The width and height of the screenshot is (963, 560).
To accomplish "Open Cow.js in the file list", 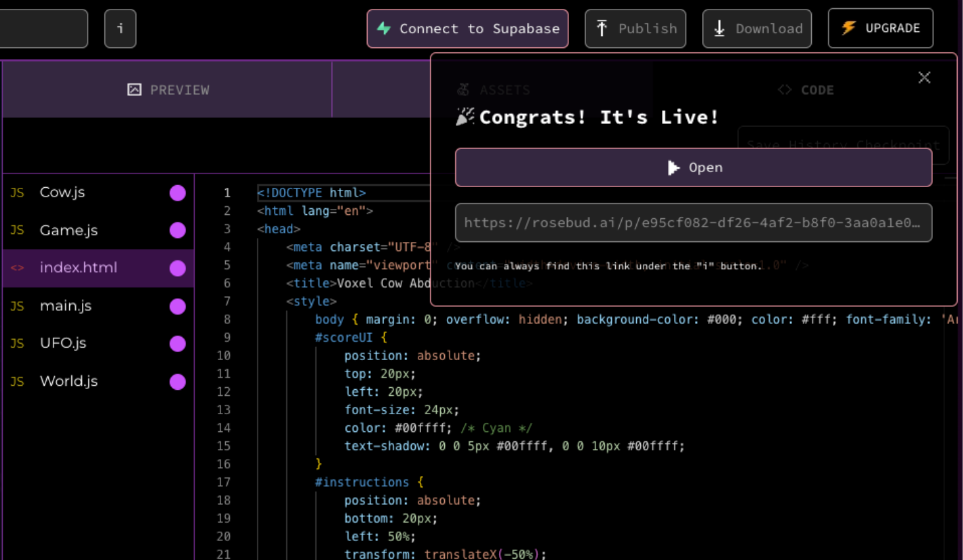I will point(98,193).
